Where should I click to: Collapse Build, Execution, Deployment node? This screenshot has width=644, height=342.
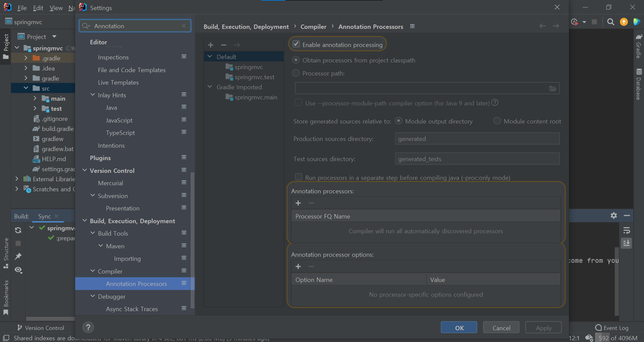coord(85,221)
